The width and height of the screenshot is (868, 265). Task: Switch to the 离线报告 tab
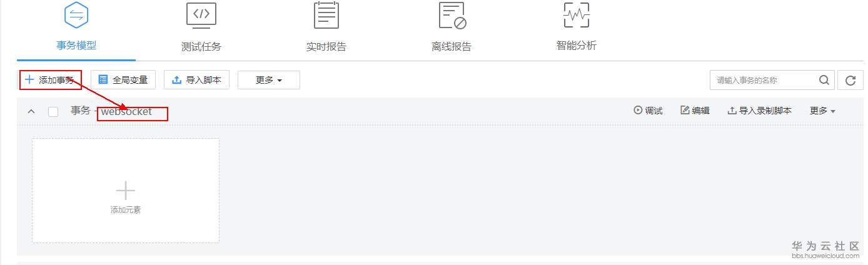[x=452, y=46]
